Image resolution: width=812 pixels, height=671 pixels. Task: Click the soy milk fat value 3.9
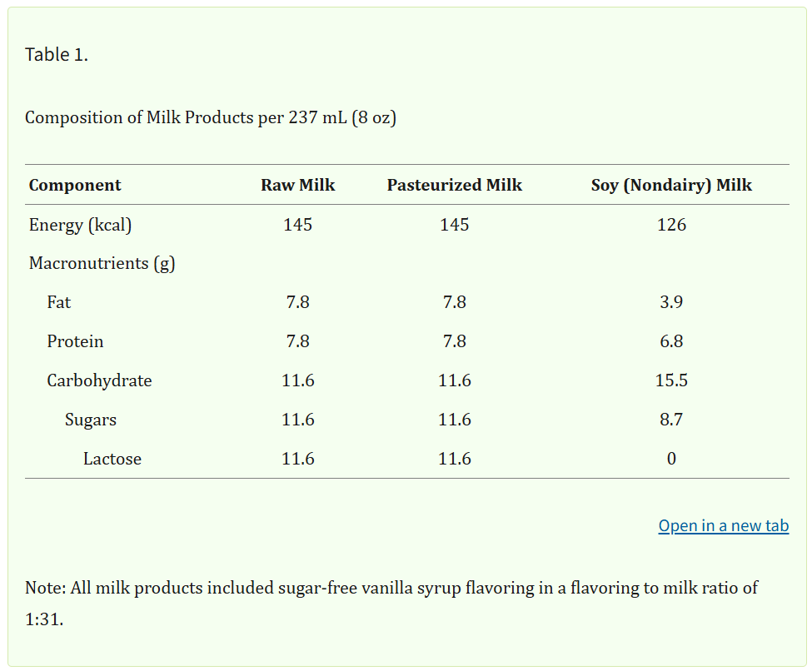[671, 302]
